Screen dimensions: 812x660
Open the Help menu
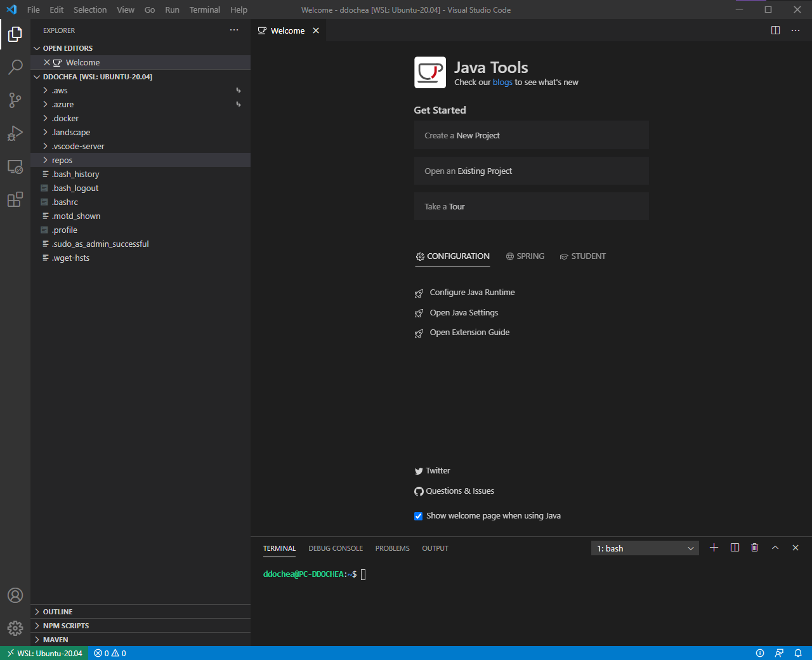coord(239,10)
